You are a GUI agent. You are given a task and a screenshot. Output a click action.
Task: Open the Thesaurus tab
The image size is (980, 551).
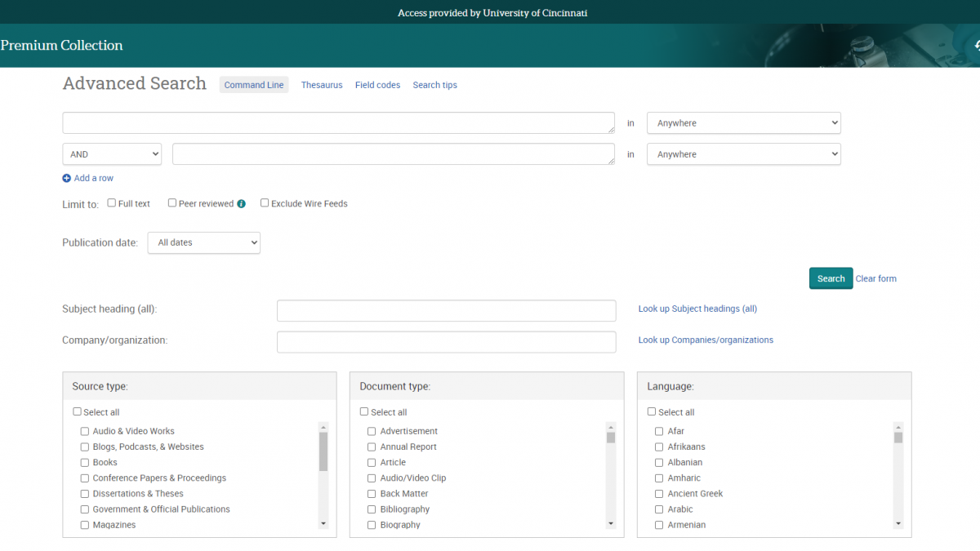pos(322,85)
